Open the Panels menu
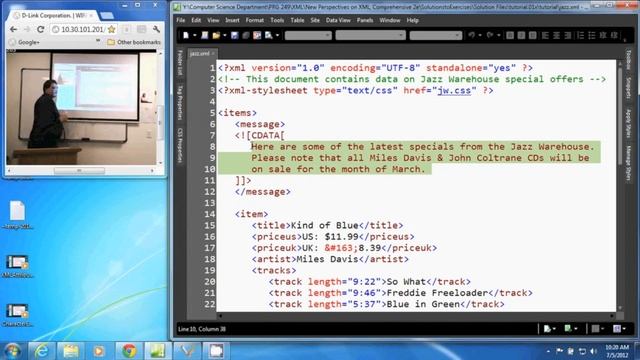 click(365, 20)
